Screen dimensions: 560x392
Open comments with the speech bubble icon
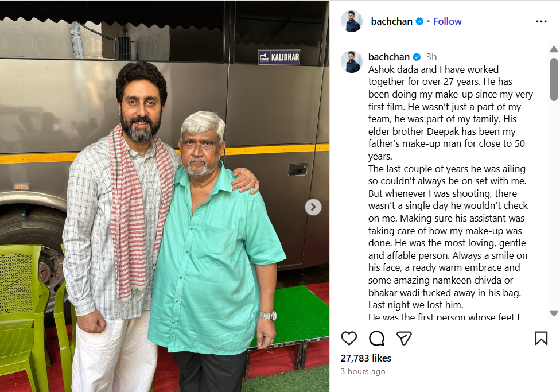376,338
